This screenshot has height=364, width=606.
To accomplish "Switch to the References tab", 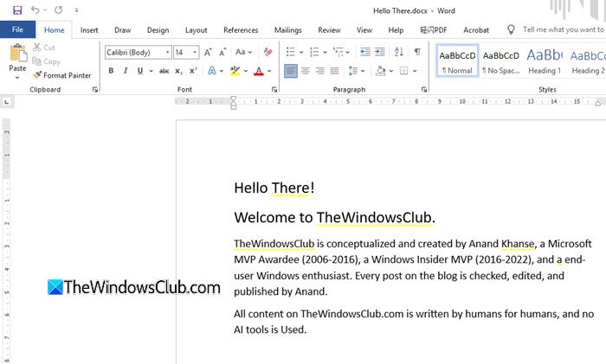I will (x=241, y=30).
